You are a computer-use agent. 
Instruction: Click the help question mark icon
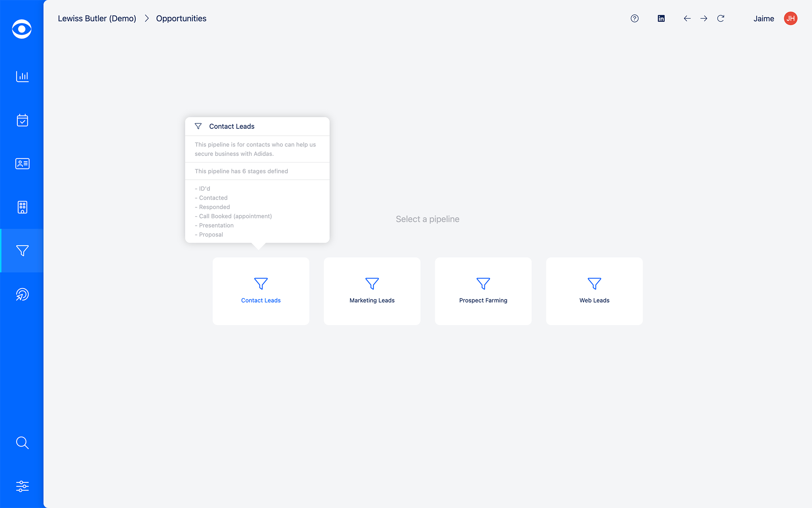[x=635, y=19]
